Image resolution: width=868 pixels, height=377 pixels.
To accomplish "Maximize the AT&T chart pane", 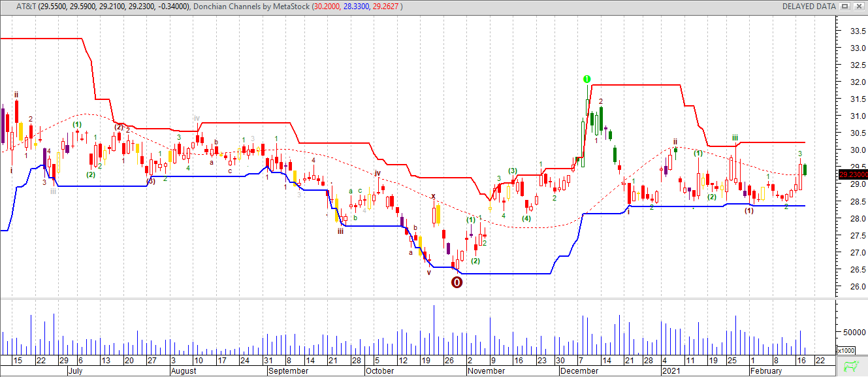I will point(844,6).
